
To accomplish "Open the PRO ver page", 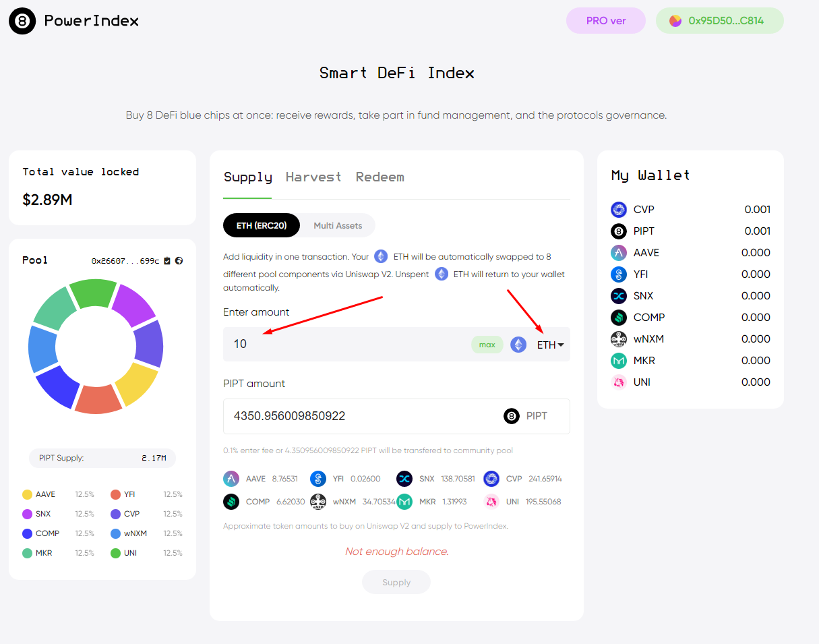I will pyautogui.click(x=606, y=21).
